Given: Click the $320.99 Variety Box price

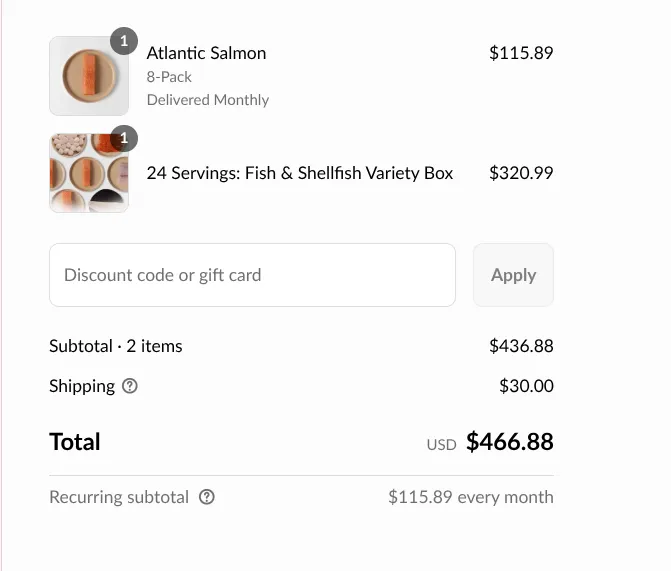Looking at the screenshot, I should pos(520,173).
